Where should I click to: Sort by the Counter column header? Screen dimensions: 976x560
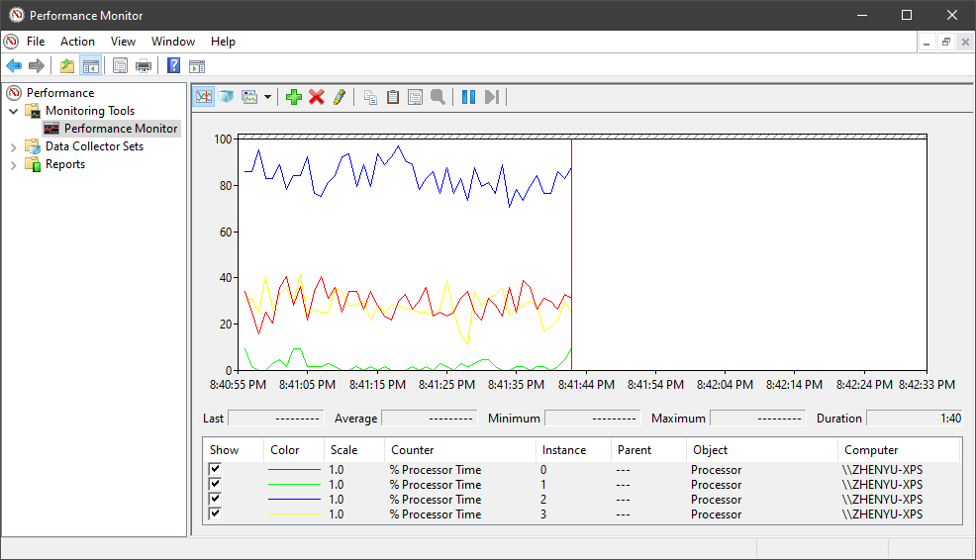tap(412, 450)
